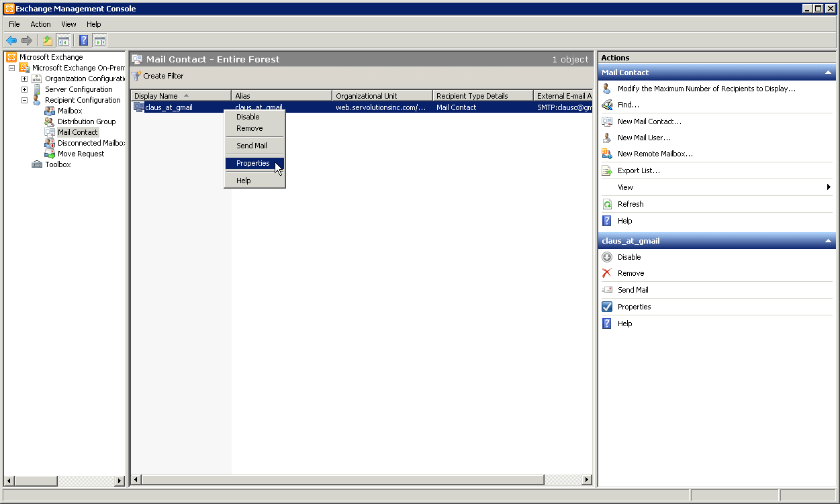Screen dimensions: 840x504
Task: Click the red X Remove icon for claus_at_gmail
Action: point(606,273)
